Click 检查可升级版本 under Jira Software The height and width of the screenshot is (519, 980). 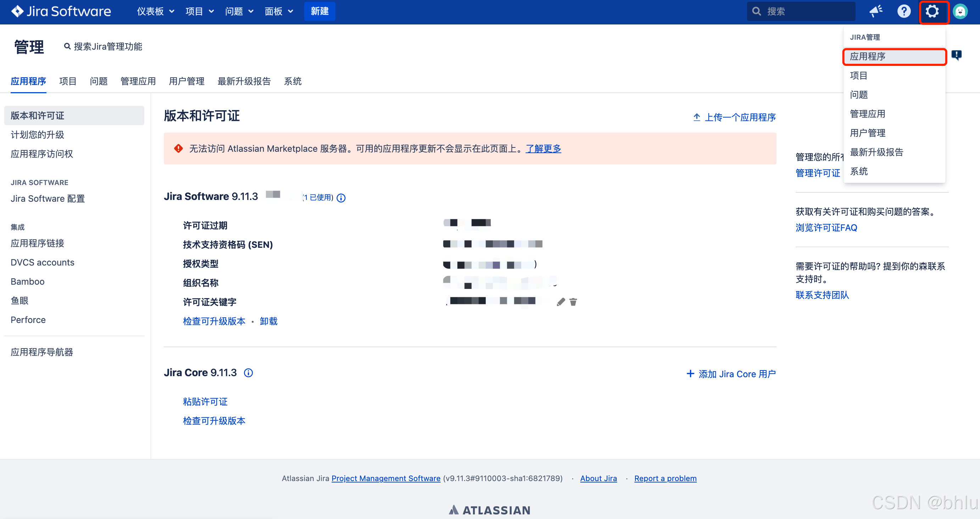(x=214, y=321)
